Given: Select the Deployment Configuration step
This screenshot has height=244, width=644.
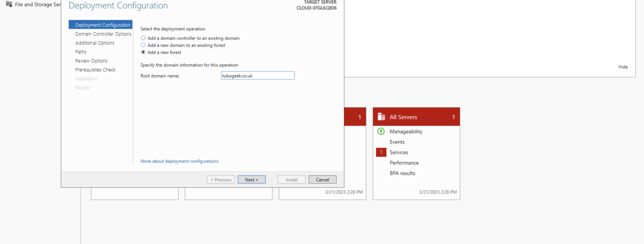Looking at the screenshot, I should [102, 25].
